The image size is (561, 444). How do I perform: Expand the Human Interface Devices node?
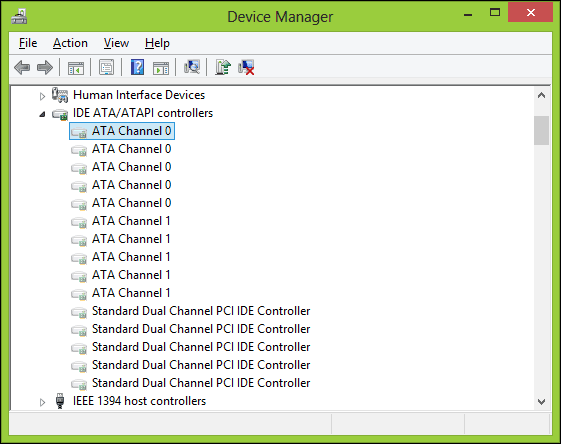coord(42,96)
